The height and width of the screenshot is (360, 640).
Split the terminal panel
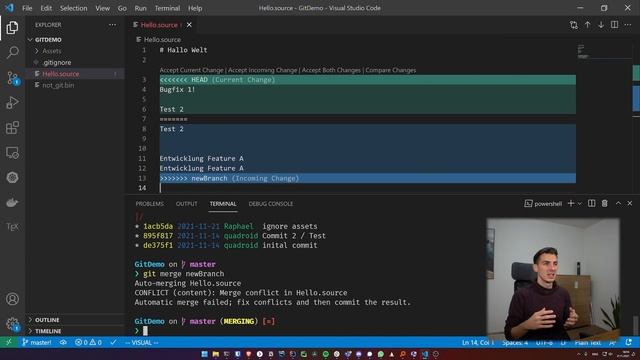[591, 203]
